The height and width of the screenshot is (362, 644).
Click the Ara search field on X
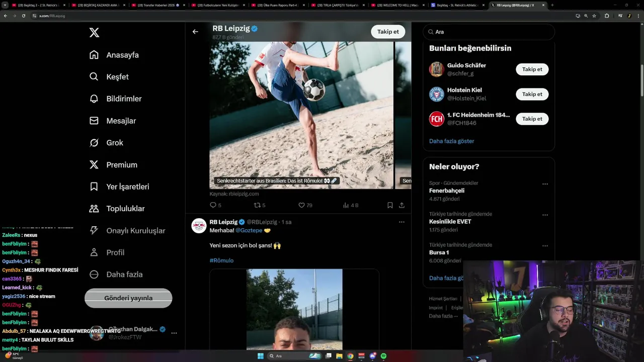489,32
